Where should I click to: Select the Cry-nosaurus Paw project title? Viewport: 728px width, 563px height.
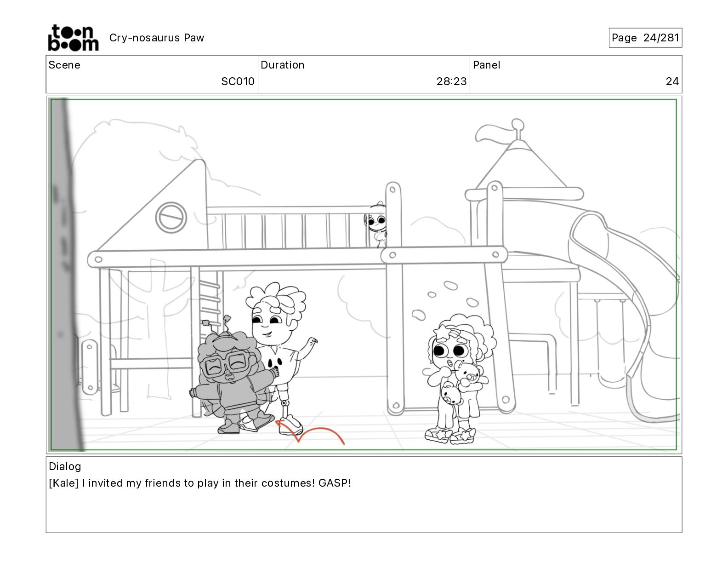156,38
